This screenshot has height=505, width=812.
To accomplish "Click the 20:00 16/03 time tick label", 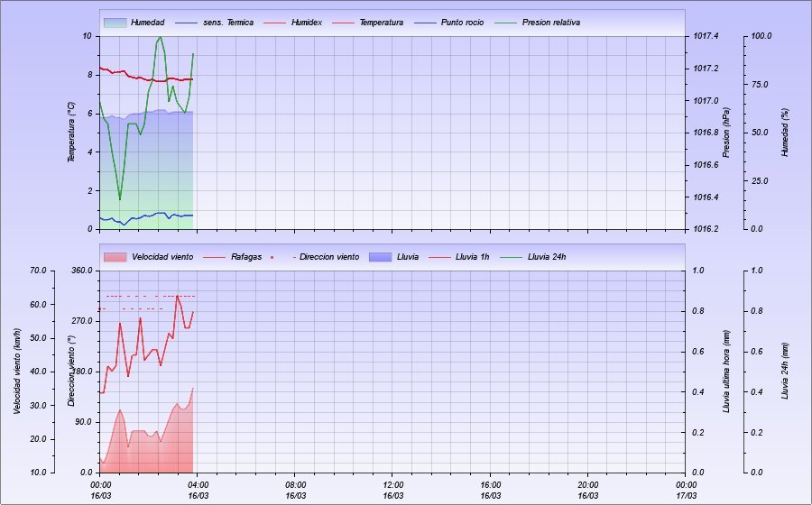I will [587, 490].
